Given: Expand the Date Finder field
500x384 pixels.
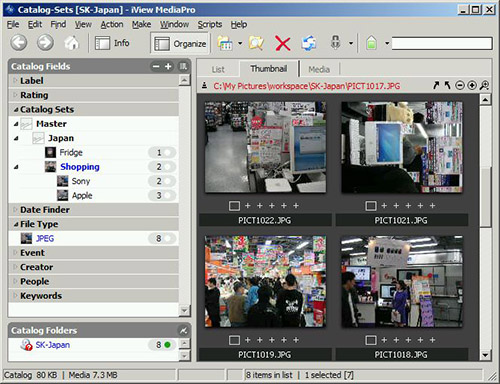Looking at the screenshot, I should pyautogui.click(x=15, y=210).
